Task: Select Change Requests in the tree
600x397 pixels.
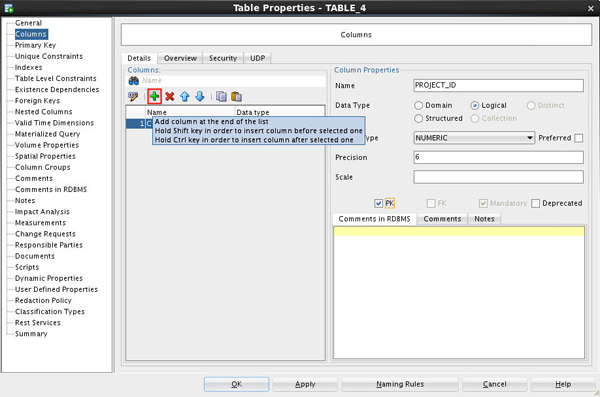Action: click(x=45, y=234)
